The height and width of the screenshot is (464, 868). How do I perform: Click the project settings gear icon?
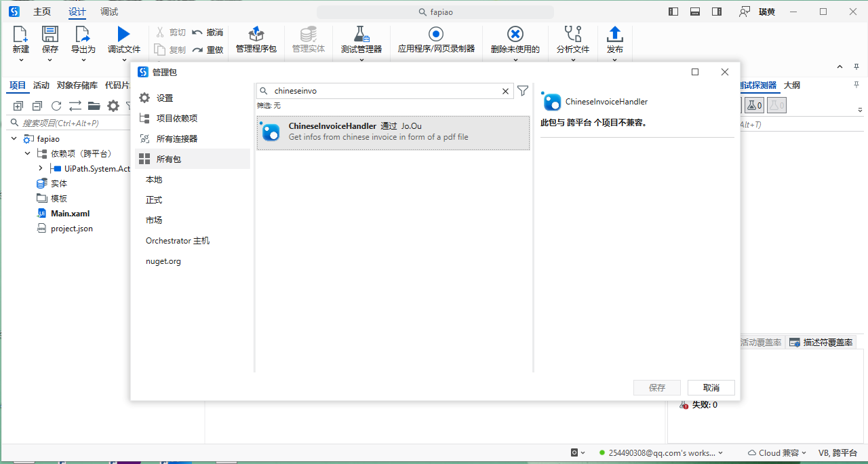[x=113, y=106]
